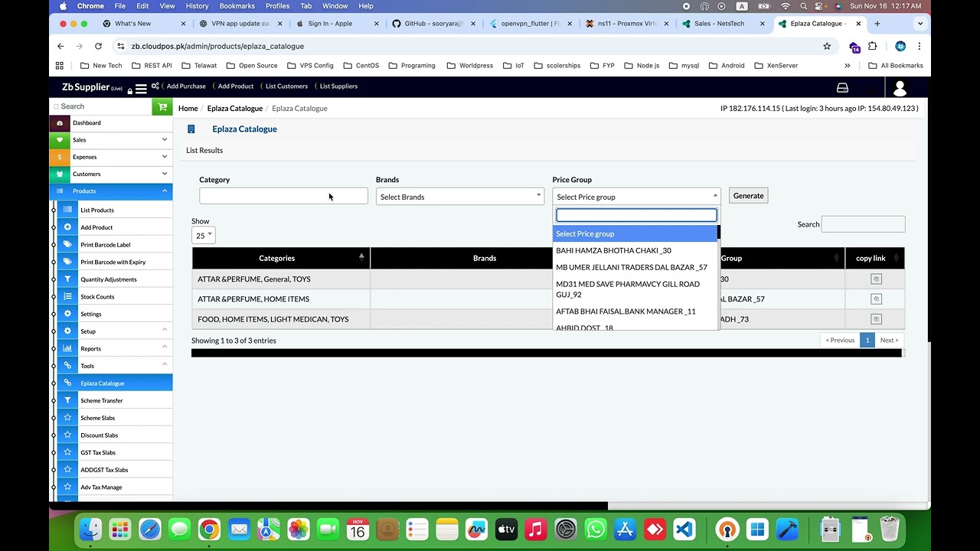Open Visual Studio Code from the dock
980x551 pixels.
(x=684, y=529)
